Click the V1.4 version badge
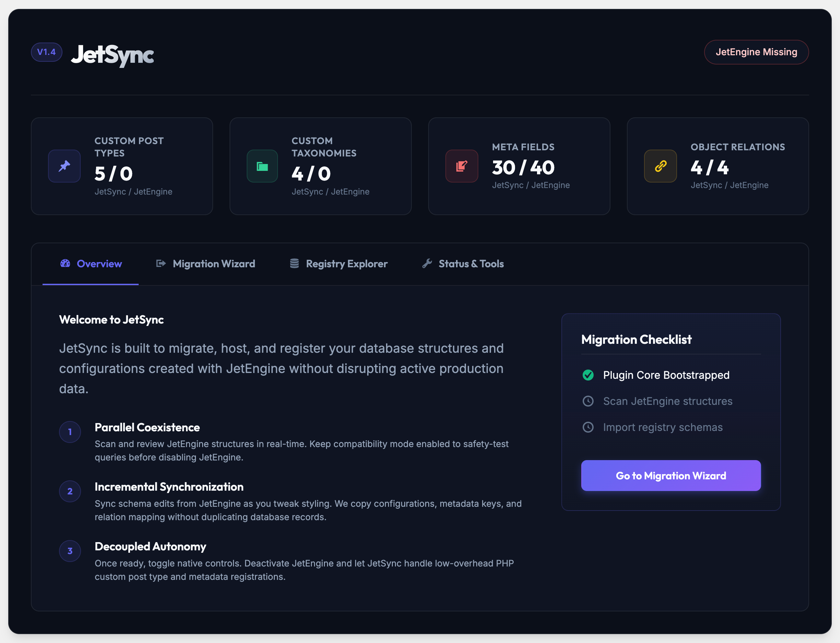Screen dimensions: 840x643 click(47, 52)
